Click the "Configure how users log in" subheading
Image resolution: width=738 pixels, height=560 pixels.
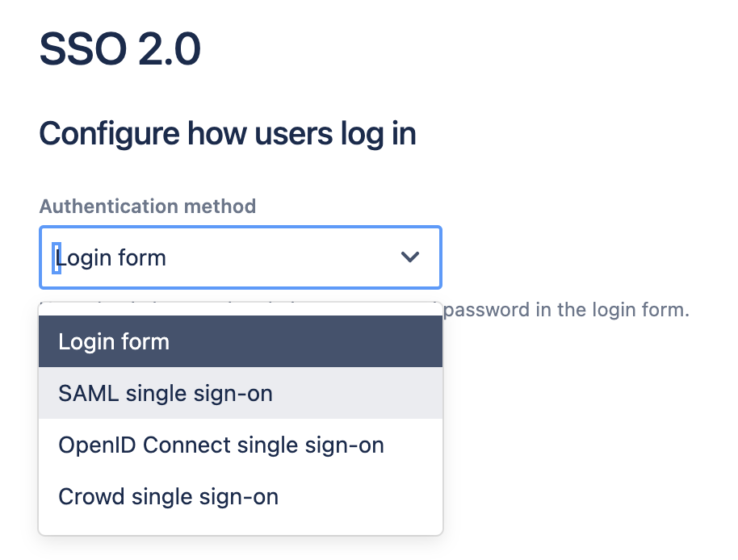pos(227,133)
